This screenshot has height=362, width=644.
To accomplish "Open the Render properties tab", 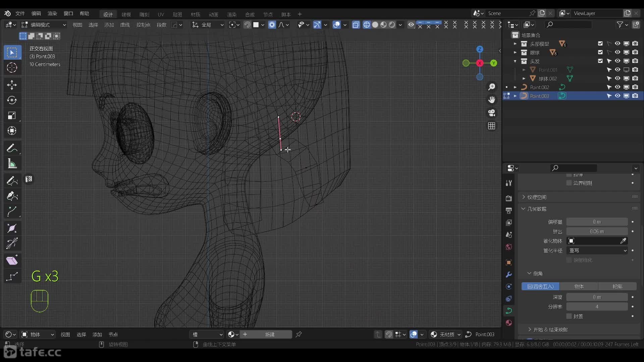I will pyautogui.click(x=509, y=198).
